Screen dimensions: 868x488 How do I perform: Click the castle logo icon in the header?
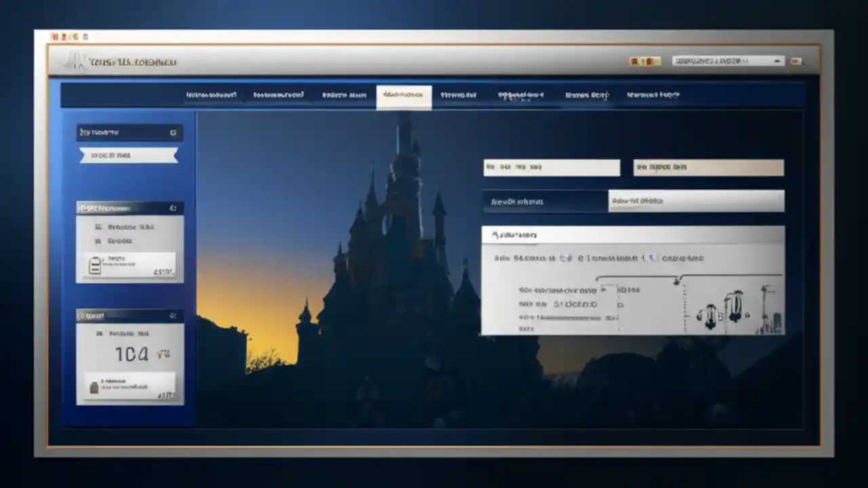71,61
